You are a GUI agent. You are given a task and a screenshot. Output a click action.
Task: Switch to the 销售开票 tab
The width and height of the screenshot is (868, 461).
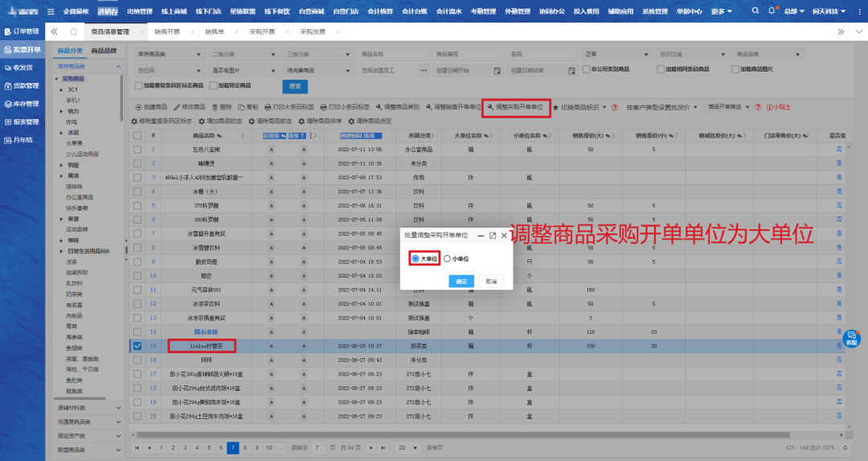[x=167, y=31]
